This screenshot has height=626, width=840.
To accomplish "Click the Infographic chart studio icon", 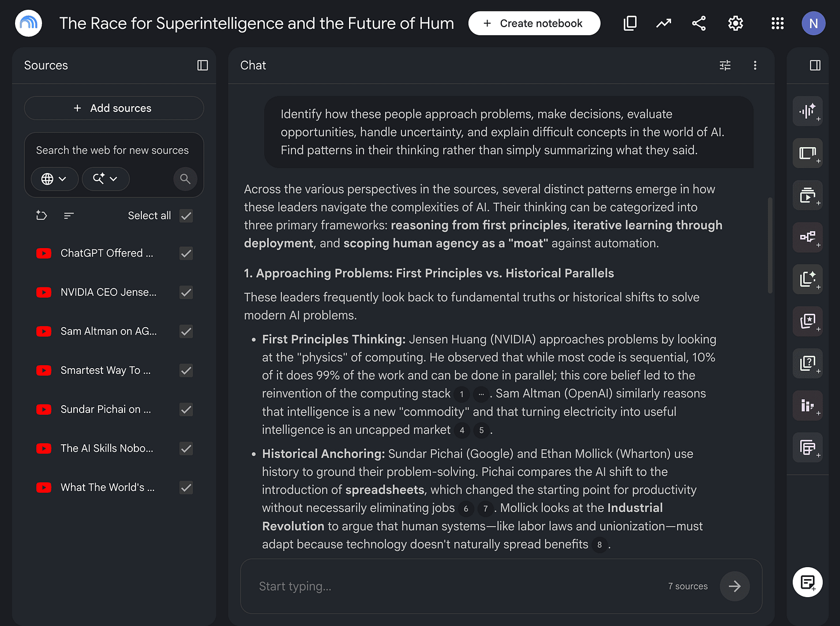I will 807,406.
